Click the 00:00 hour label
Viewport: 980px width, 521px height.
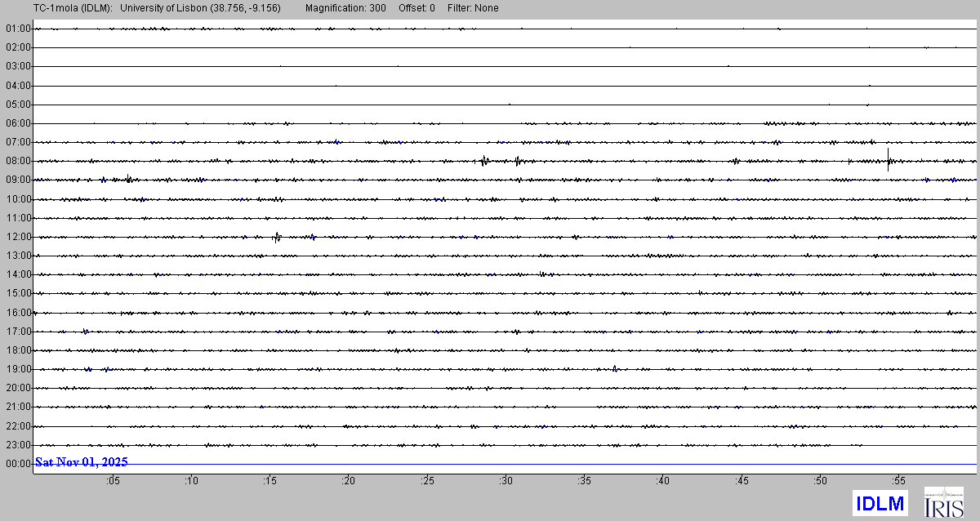[x=18, y=464]
